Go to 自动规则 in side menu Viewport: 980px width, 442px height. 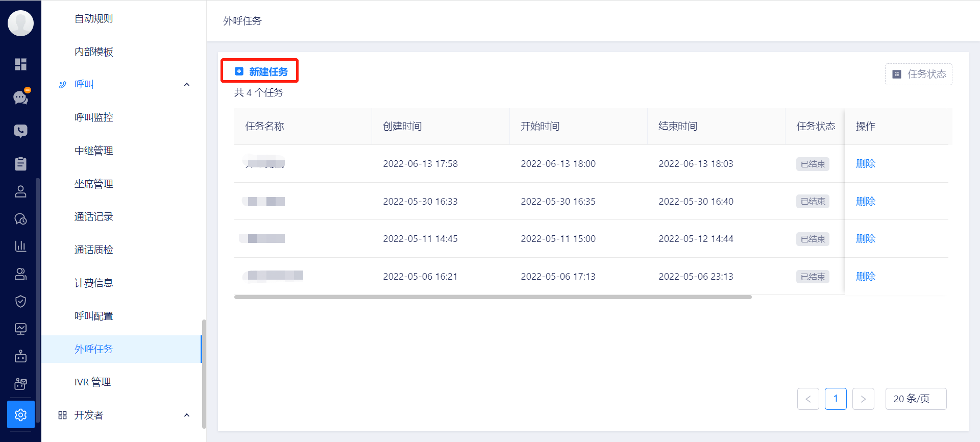tap(94, 18)
